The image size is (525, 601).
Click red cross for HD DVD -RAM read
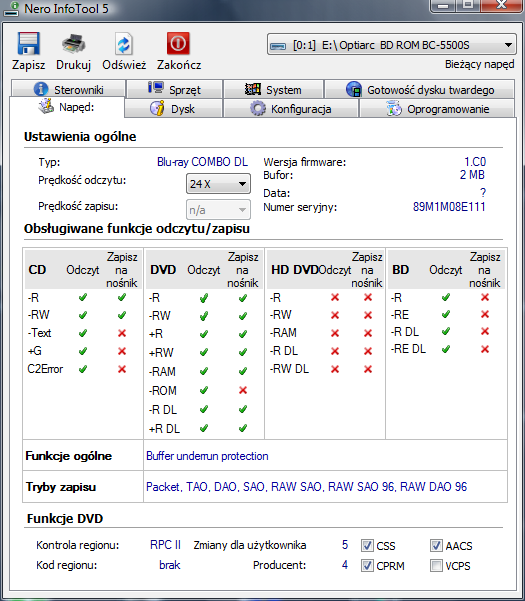point(335,333)
